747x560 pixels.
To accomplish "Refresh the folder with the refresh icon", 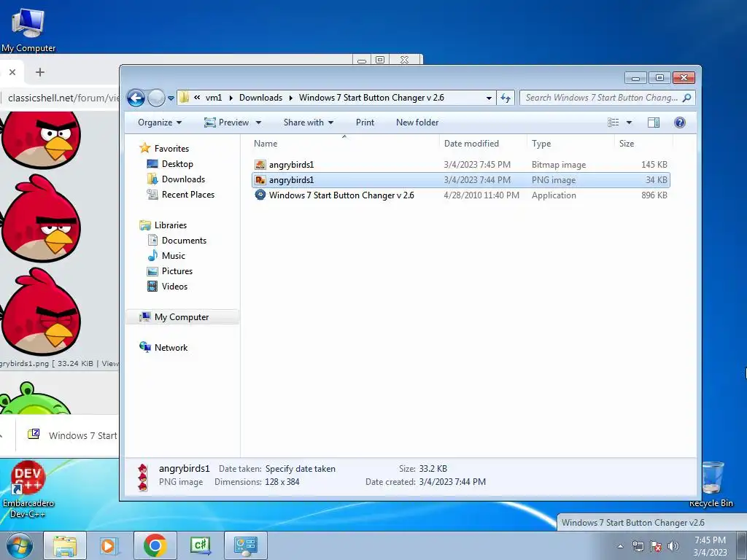I will (506, 98).
